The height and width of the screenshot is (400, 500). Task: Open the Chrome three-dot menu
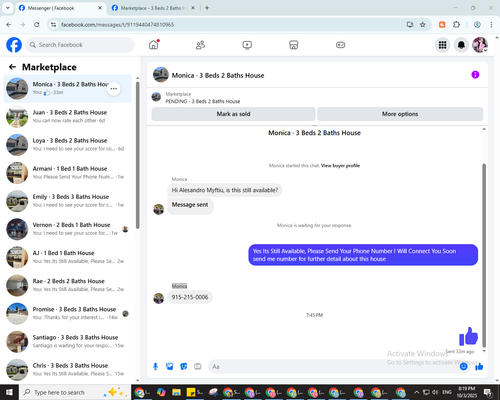point(491,25)
